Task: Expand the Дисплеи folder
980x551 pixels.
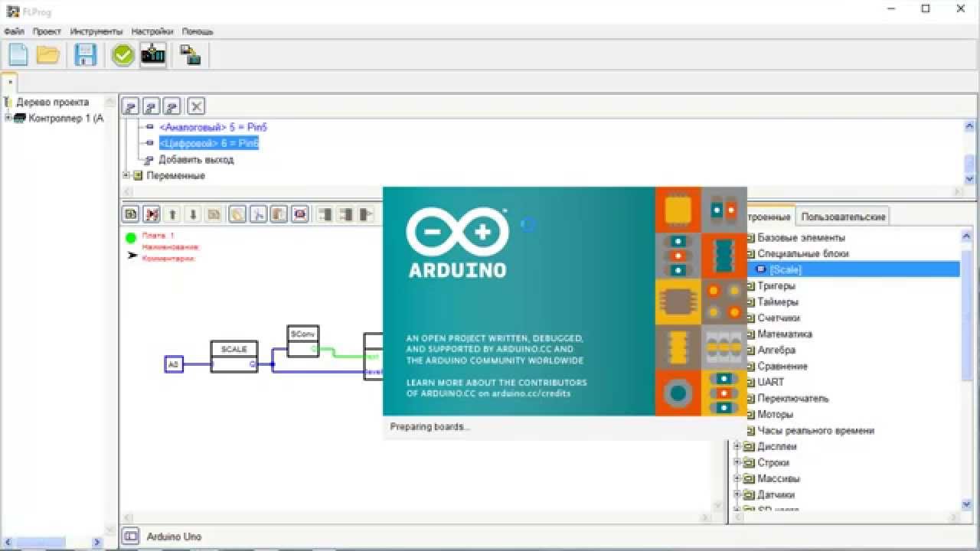Action: pyautogui.click(x=738, y=446)
